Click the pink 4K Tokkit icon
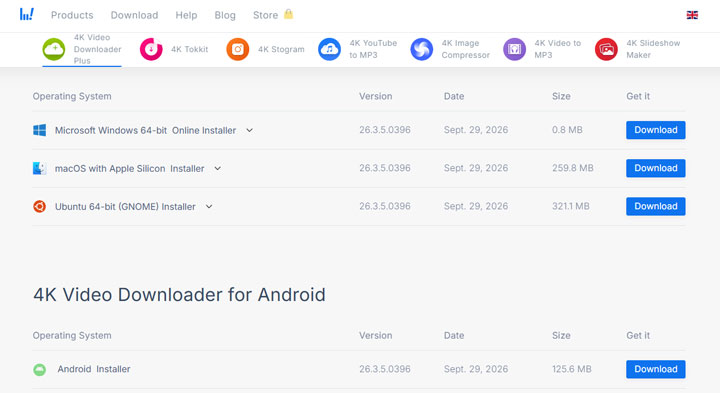 151,49
